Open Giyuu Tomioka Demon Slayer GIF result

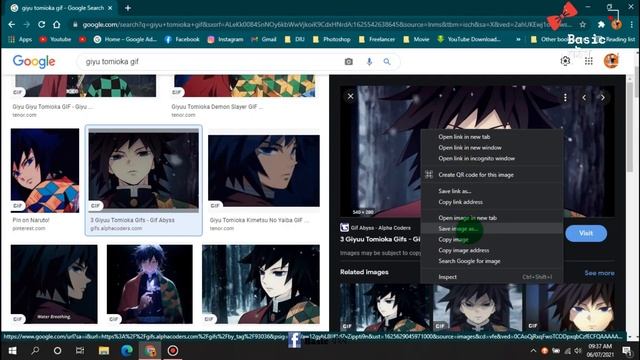[217, 107]
